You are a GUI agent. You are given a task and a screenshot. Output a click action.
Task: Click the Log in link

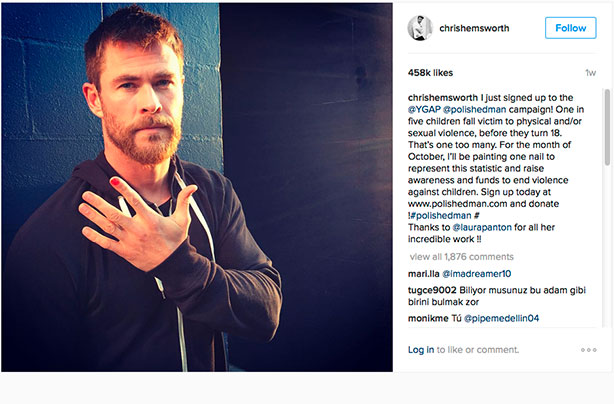pyautogui.click(x=421, y=350)
